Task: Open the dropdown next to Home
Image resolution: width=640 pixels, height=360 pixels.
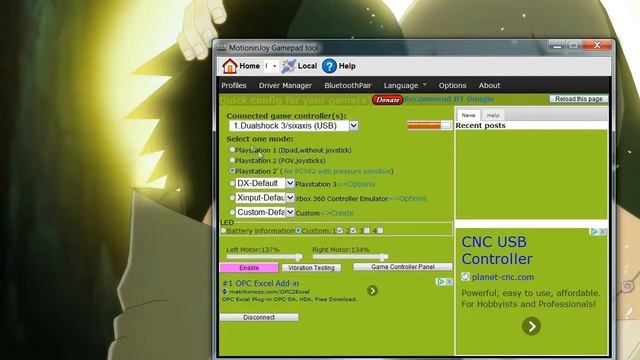Action: click(x=271, y=66)
